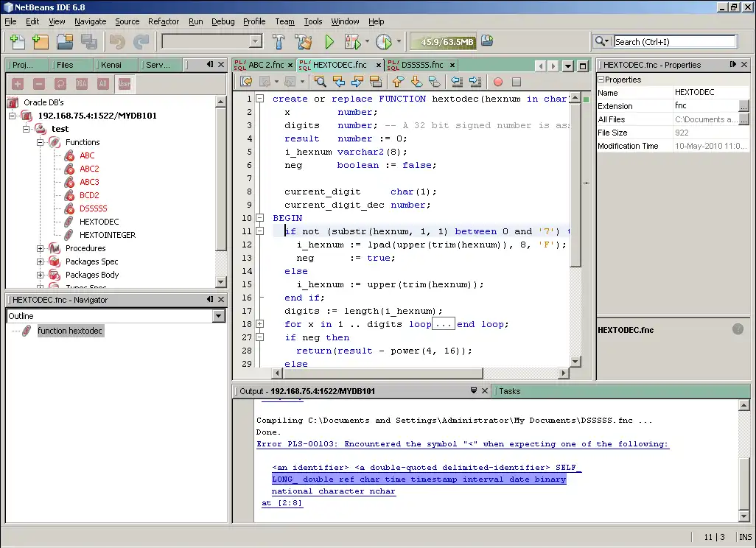
Task: Switch to the DSSSSS.fnc editor tab
Action: 421,65
